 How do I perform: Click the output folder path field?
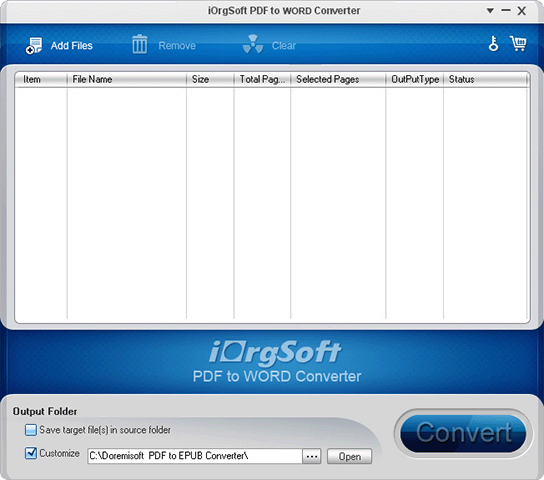point(195,456)
